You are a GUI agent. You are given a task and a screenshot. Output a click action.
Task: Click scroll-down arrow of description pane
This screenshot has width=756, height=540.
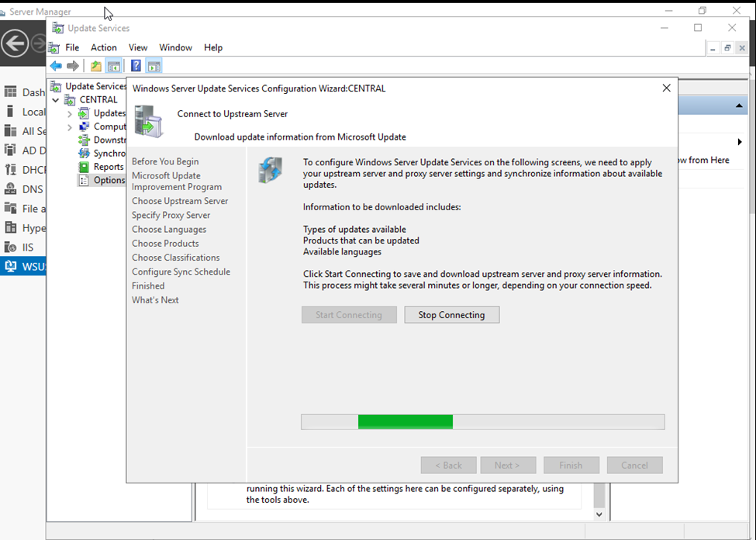point(599,514)
